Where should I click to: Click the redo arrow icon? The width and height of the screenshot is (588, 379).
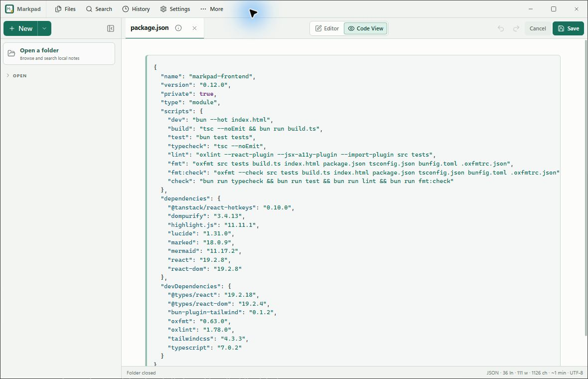pyautogui.click(x=516, y=28)
